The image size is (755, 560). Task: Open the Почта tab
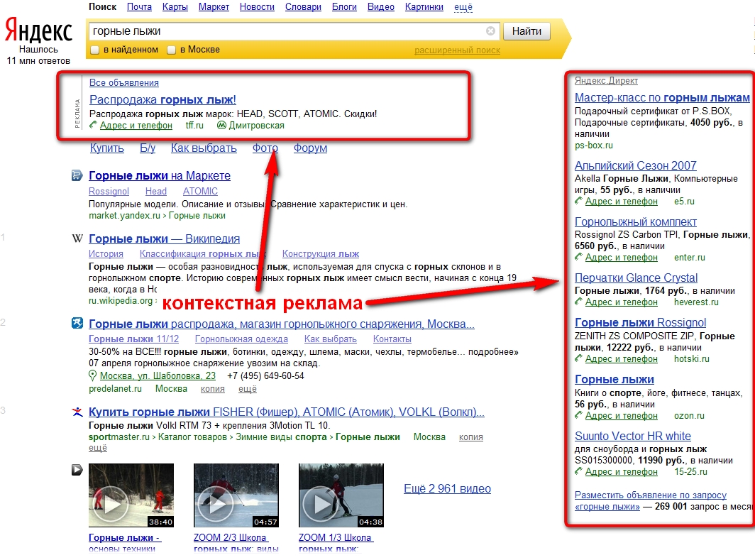[139, 7]
